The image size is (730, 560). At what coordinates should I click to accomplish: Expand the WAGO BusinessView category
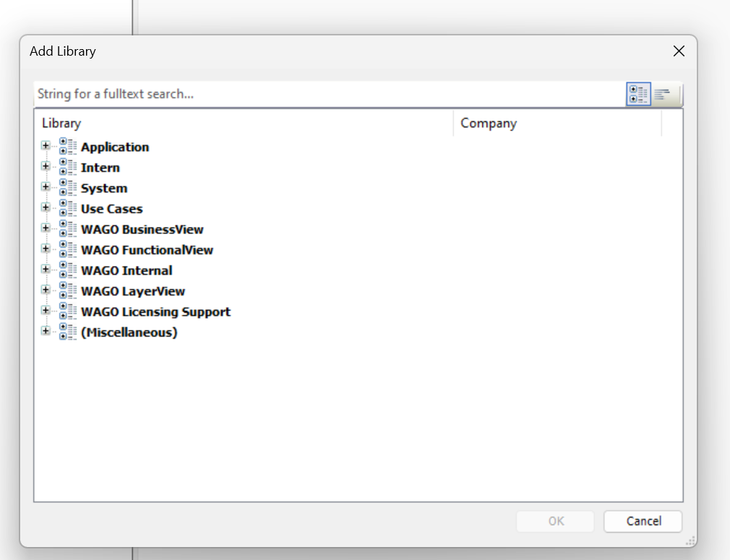click(x=46, y=228)
